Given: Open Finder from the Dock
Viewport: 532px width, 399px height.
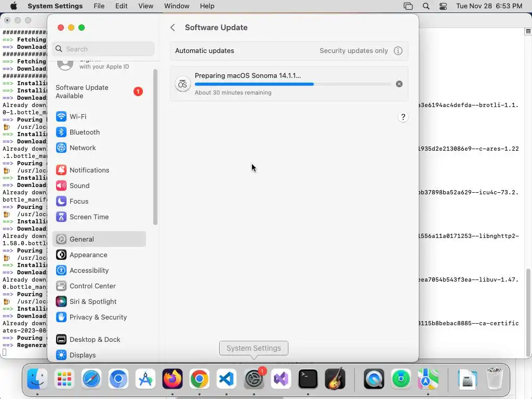Looking at the screenshot, I should [x=37, y=378].
